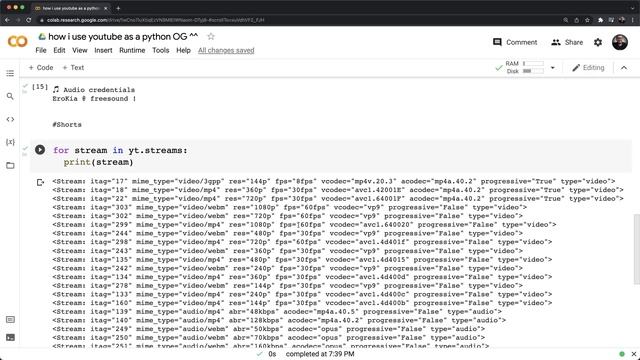This screenshot has height=360, width=640.
Task: Add a new Text cell
Action: (x=73, y=67)
